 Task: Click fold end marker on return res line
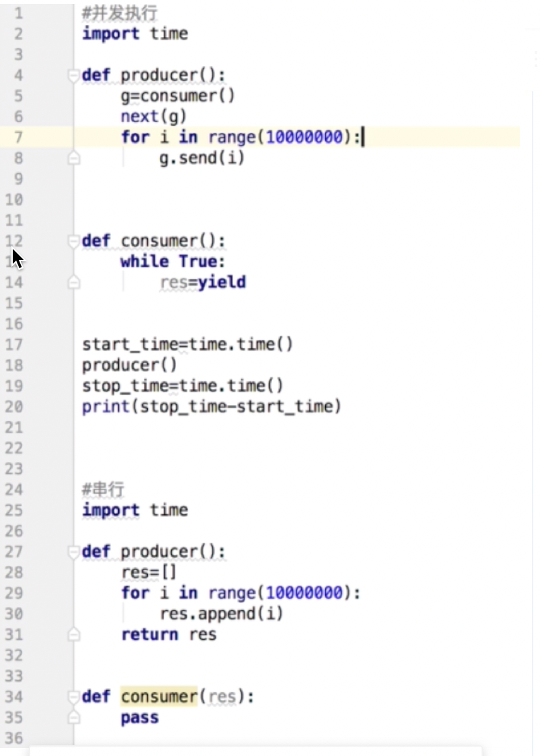pyautogui.click(x=73, y=635)
